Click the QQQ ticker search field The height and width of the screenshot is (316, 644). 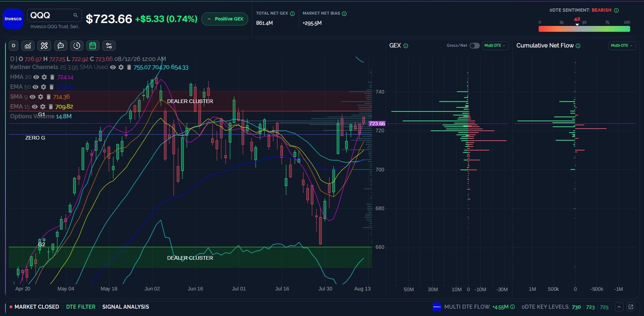click(54, 15)
